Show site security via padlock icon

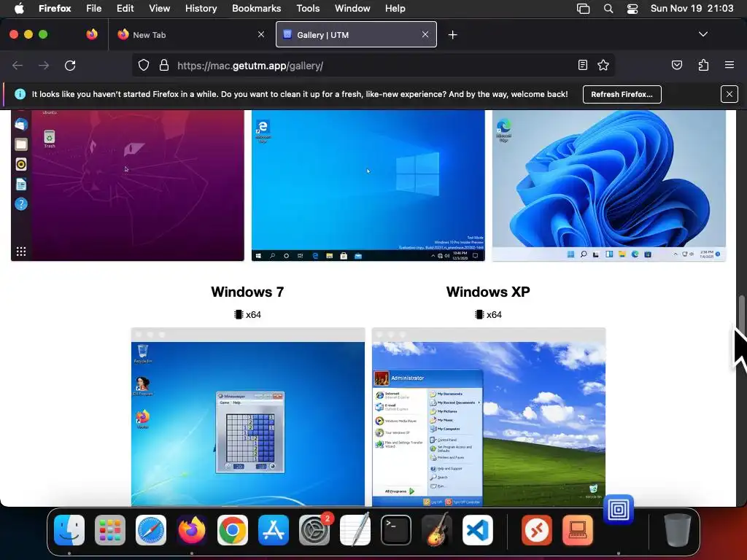164,65
